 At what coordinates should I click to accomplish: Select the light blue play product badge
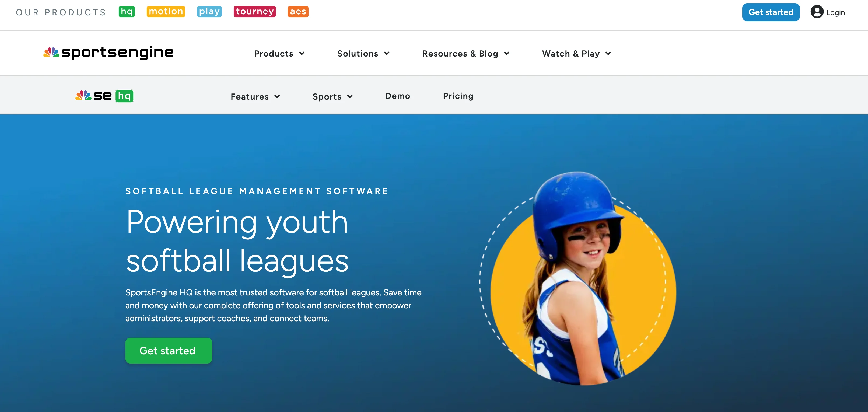(x=209, y=12)
